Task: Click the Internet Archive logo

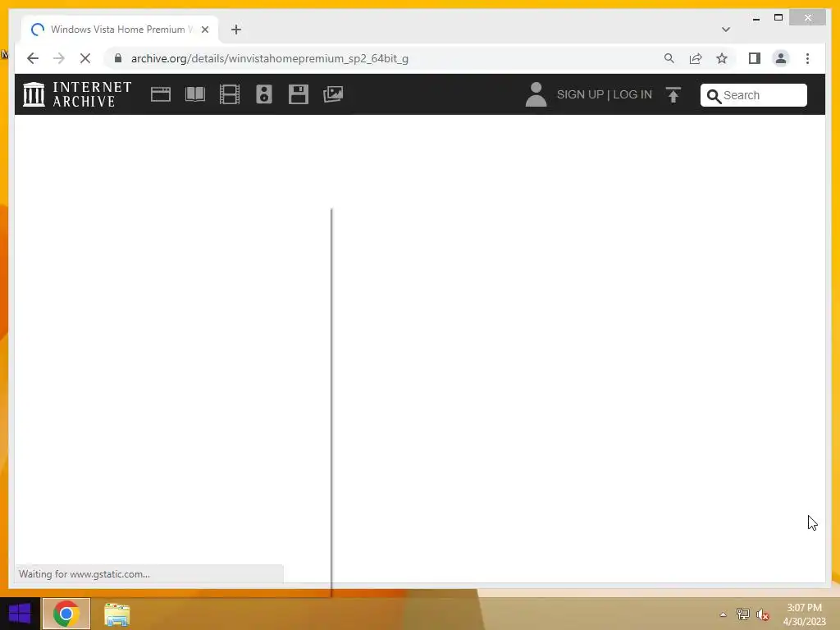Action: 77,94
